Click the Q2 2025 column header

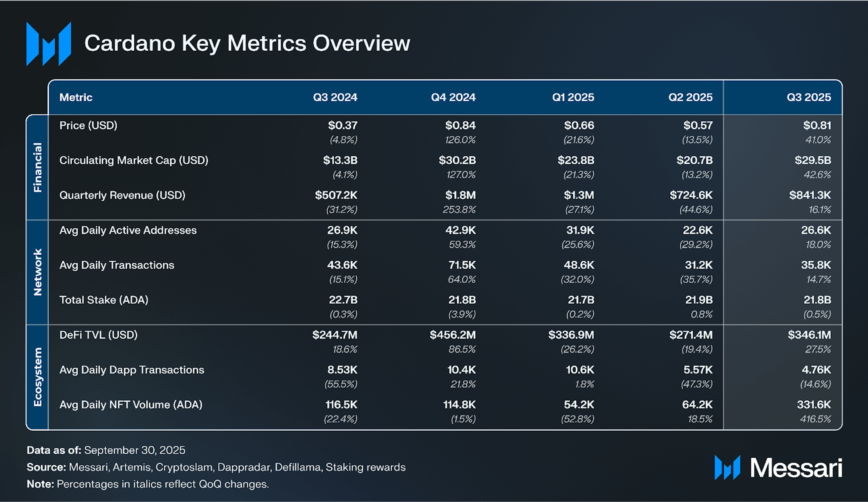click(x=690, y=97)
